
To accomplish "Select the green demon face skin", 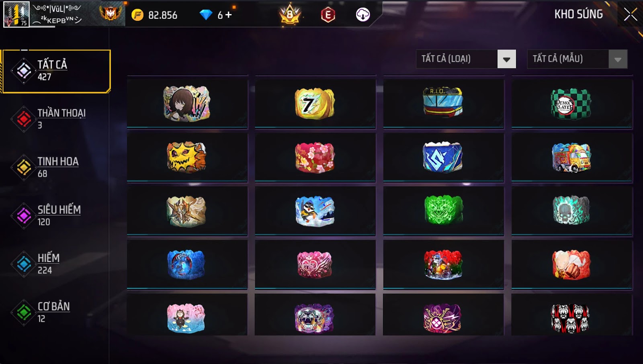I will tap(443, 211).
